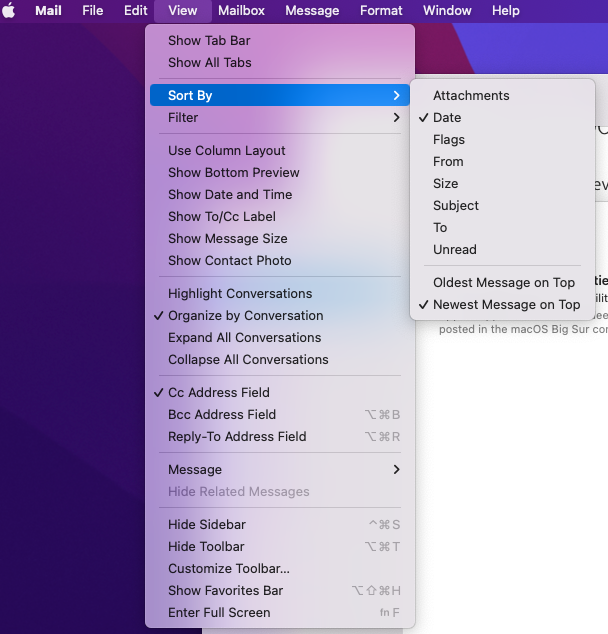Open the Mailbox menu
This screenshot has height=634, width=608.
coord(241,11)
